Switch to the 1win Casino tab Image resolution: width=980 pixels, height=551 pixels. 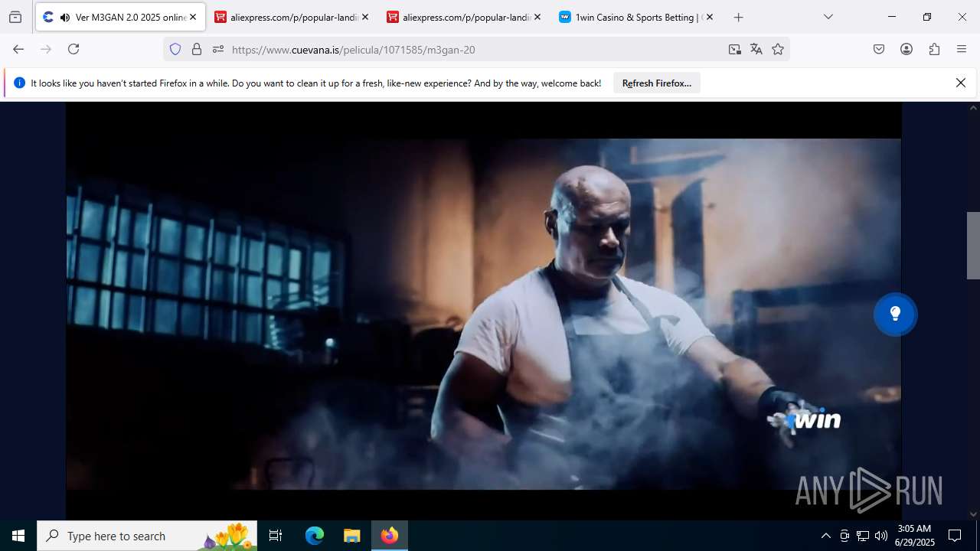[636, 17]
